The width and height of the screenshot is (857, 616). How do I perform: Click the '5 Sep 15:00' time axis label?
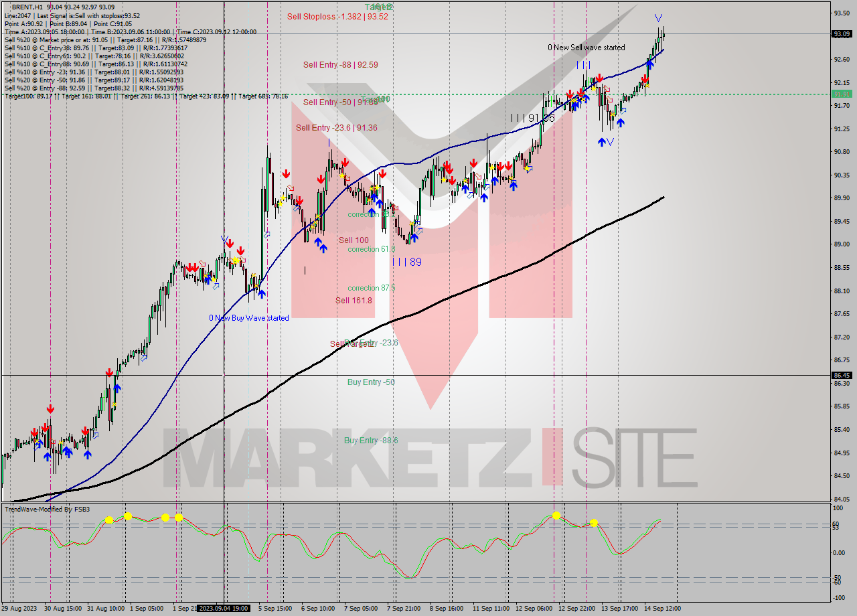[276, 608]
